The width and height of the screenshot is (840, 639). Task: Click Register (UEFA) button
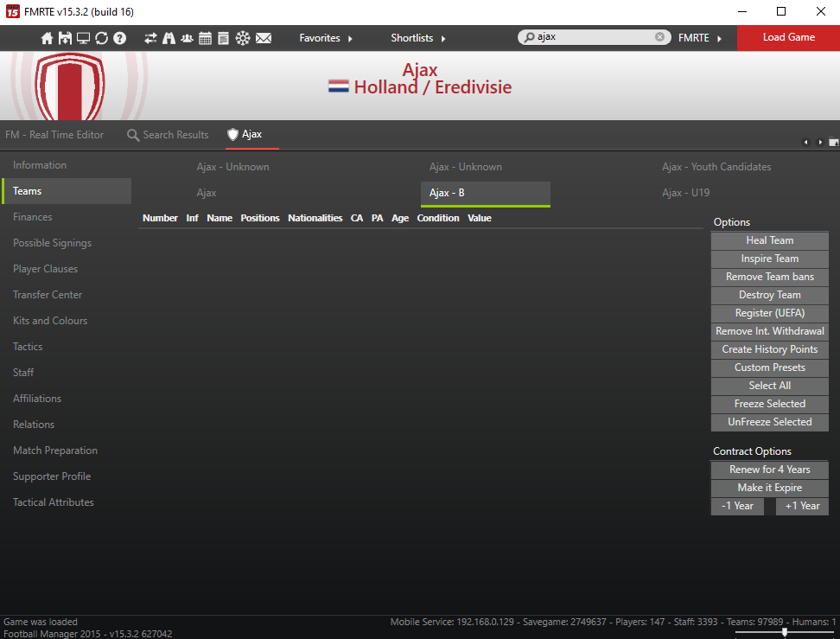[769, 313]
